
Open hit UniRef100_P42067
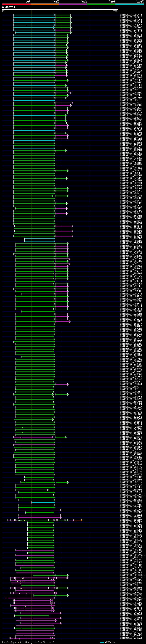[x=131, y=25]
